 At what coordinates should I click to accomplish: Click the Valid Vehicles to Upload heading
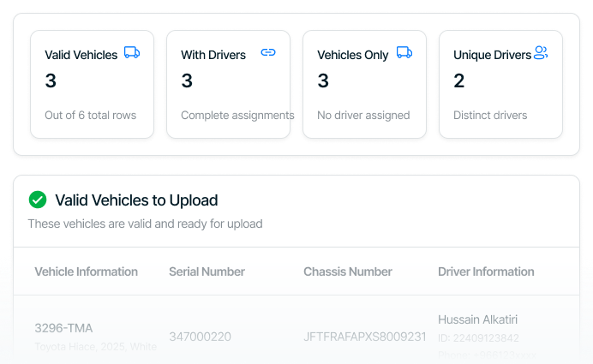pyautogui.click(x=136, y=200)
